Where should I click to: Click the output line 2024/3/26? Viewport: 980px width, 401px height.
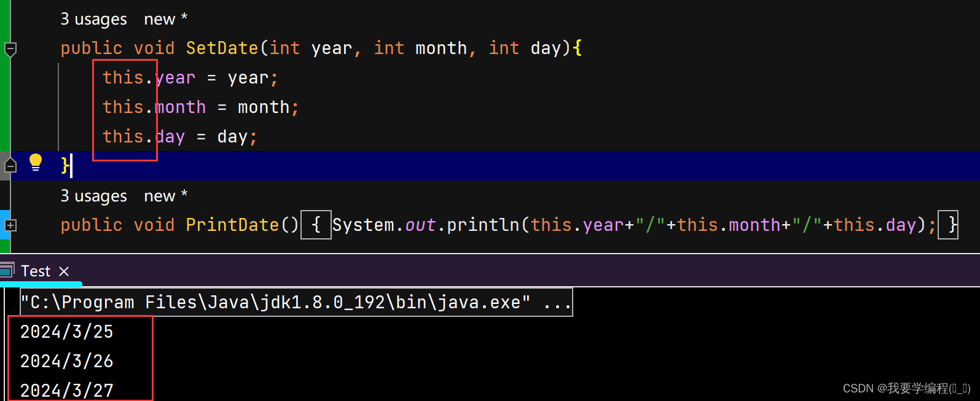(x=66, y=361)
